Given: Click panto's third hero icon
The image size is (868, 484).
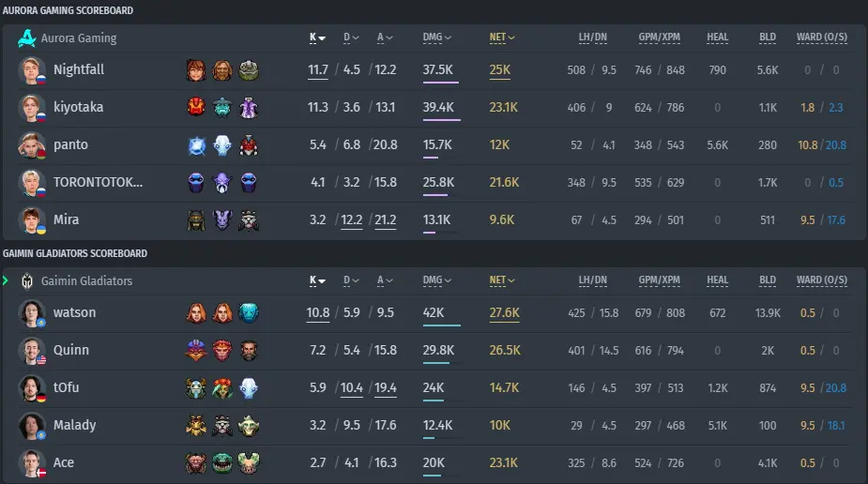Looking at the screenshot, I should (x=249, y=145).
